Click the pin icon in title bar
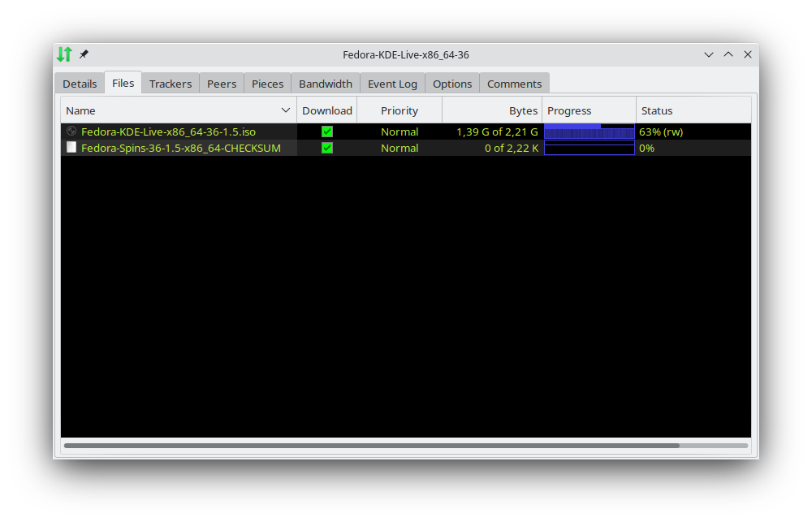812x522 pixels. click(84, 54)
